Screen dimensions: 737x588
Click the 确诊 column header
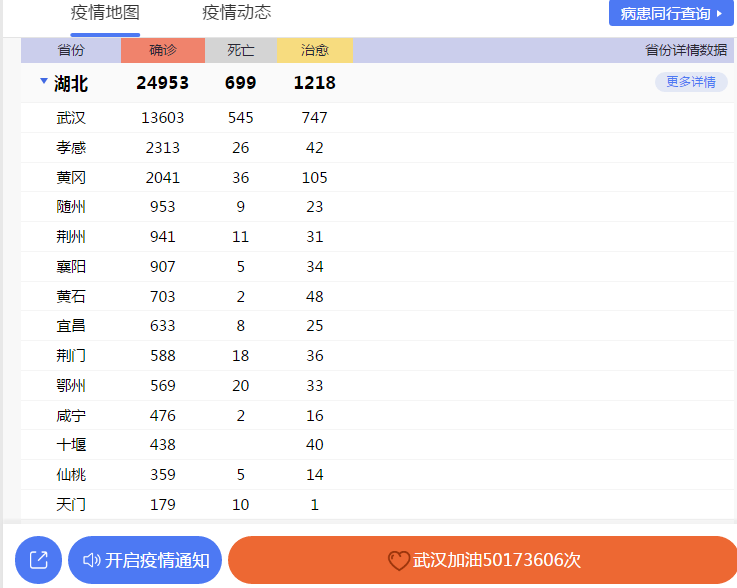[x=163, y=50]
